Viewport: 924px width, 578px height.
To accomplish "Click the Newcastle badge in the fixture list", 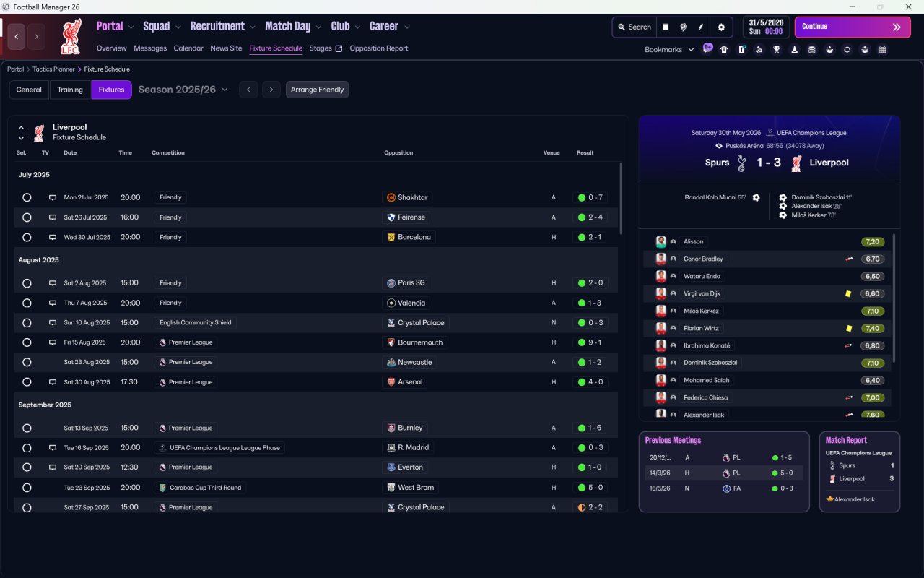I will coord(391,362).
